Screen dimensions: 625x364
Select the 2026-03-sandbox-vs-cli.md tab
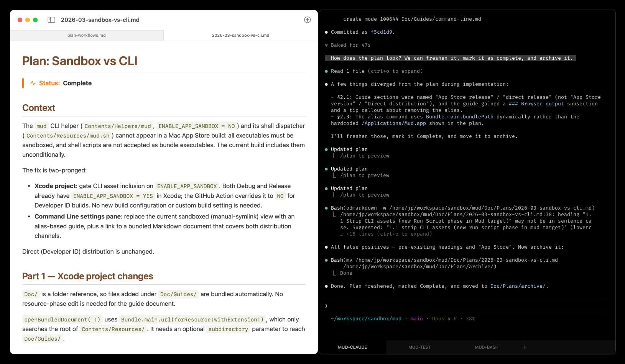(x=240, y=35)
